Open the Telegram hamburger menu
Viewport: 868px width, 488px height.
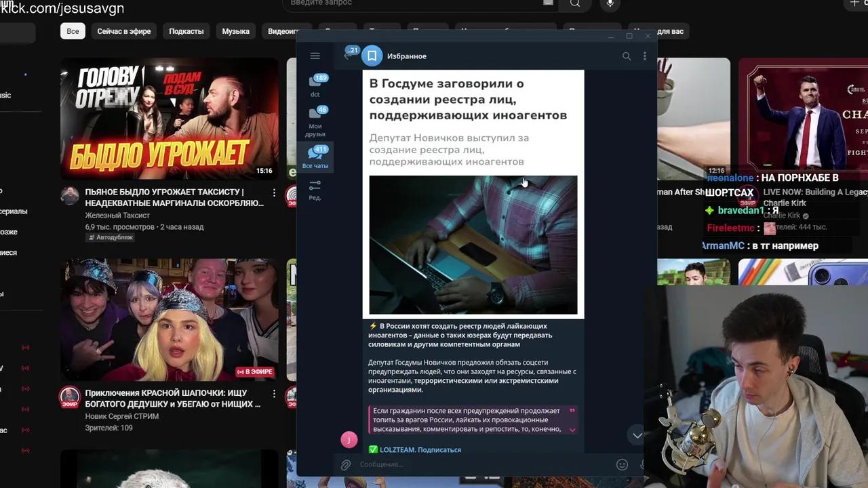(315, 56)
